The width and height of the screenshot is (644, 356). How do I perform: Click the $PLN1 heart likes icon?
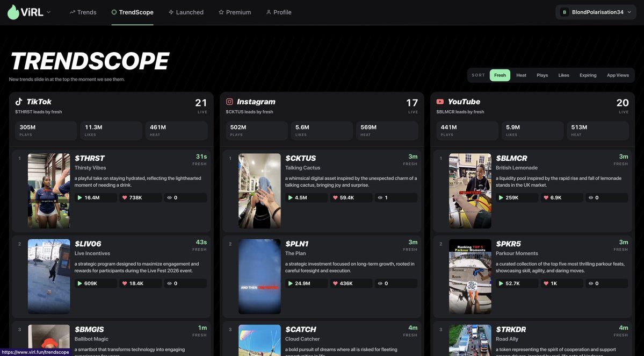click(x=335, y=283)
